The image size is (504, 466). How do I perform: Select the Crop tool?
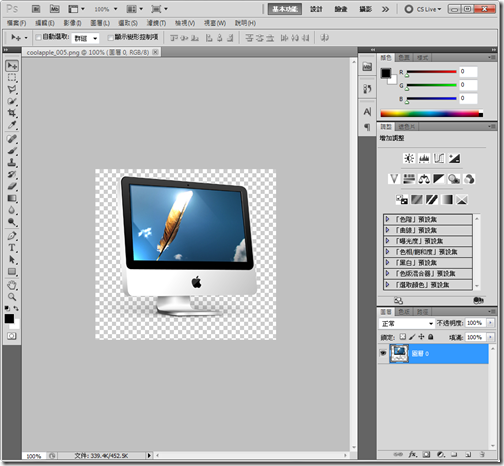[x=12, y=113]
